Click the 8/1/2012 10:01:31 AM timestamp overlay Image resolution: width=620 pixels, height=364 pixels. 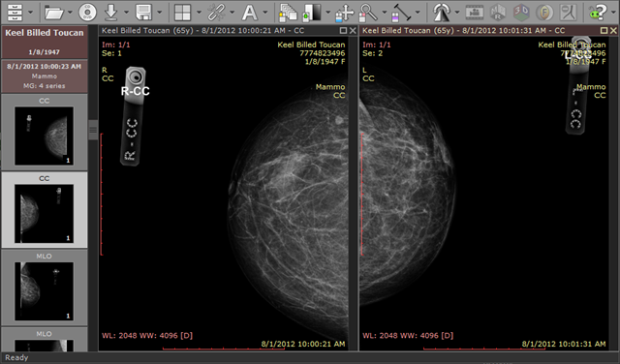pyautogui.click(x=564, y=344)
